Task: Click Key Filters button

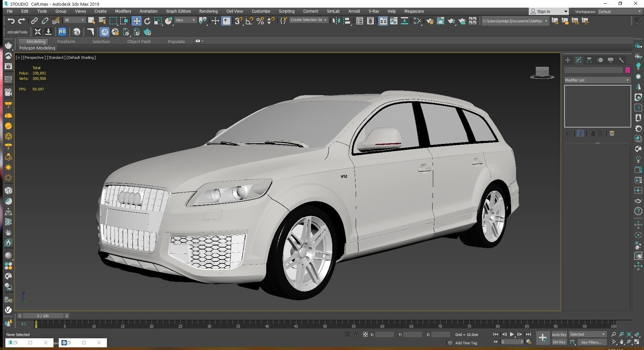Action: click(592, 342)
